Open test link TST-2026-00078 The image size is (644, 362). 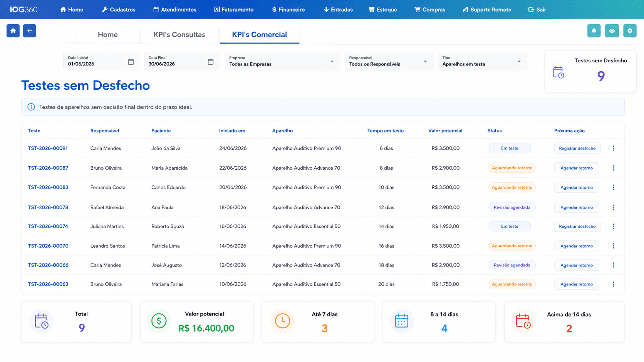[x=48, y=207]
